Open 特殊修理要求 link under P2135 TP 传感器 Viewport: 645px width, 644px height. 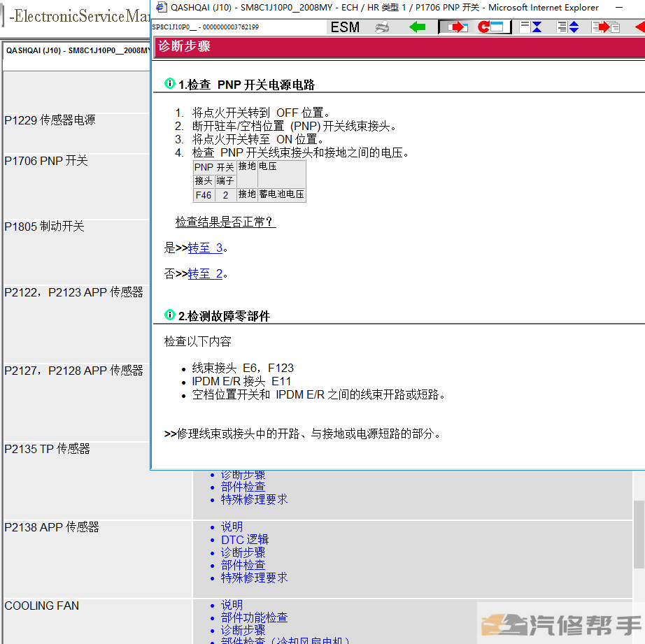pyautogui.click(x=254, y=500)
